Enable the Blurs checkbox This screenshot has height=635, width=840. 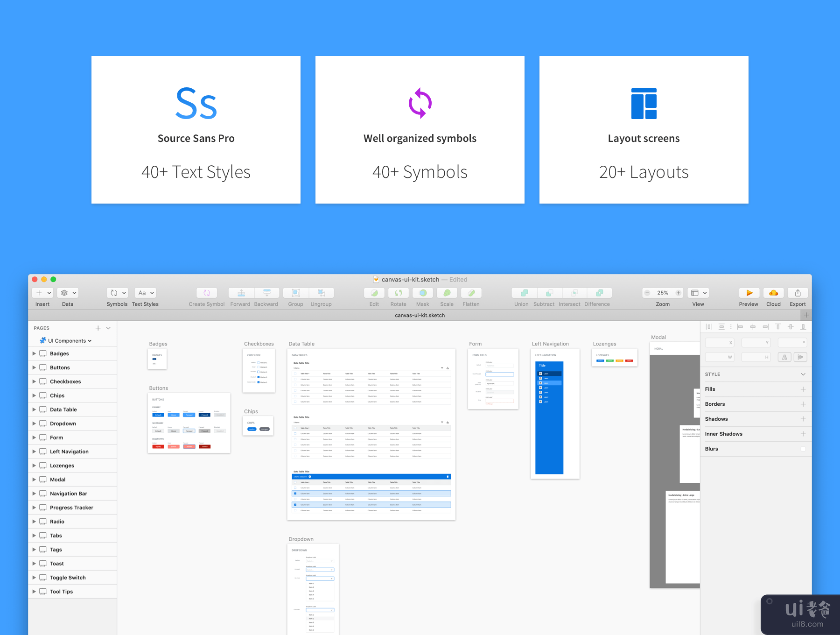(803, 449)
